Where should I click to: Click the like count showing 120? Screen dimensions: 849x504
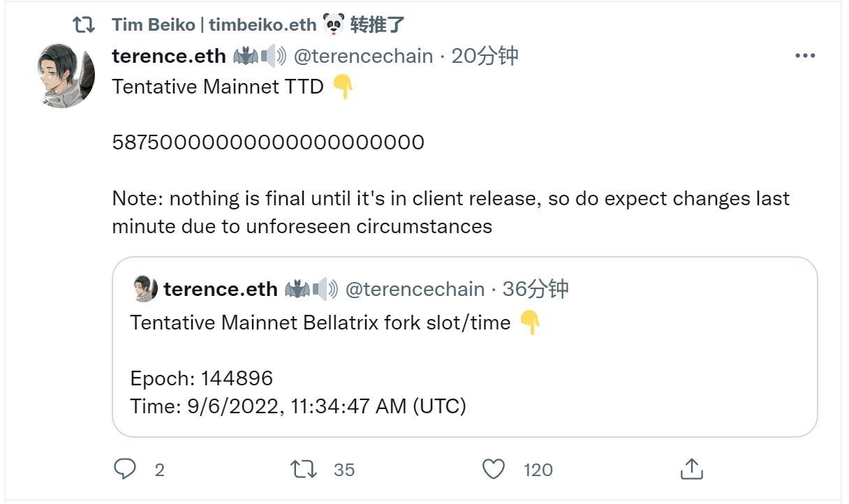[538, 470]
